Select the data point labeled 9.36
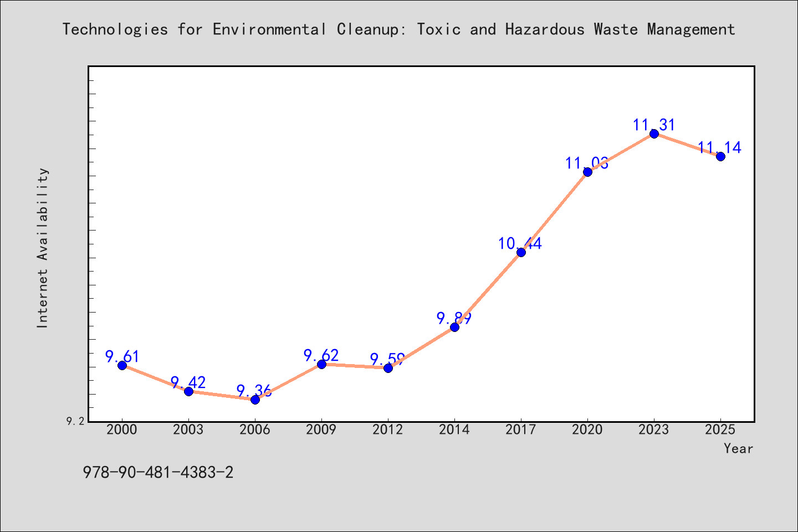 [255, 400]
